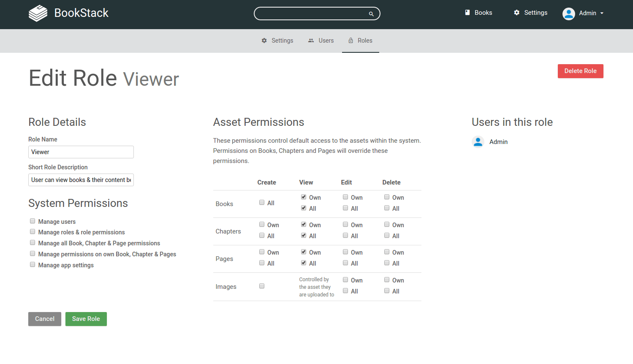Check Images Delete Own checkbox
633x364 pixels.
[387, 280]
